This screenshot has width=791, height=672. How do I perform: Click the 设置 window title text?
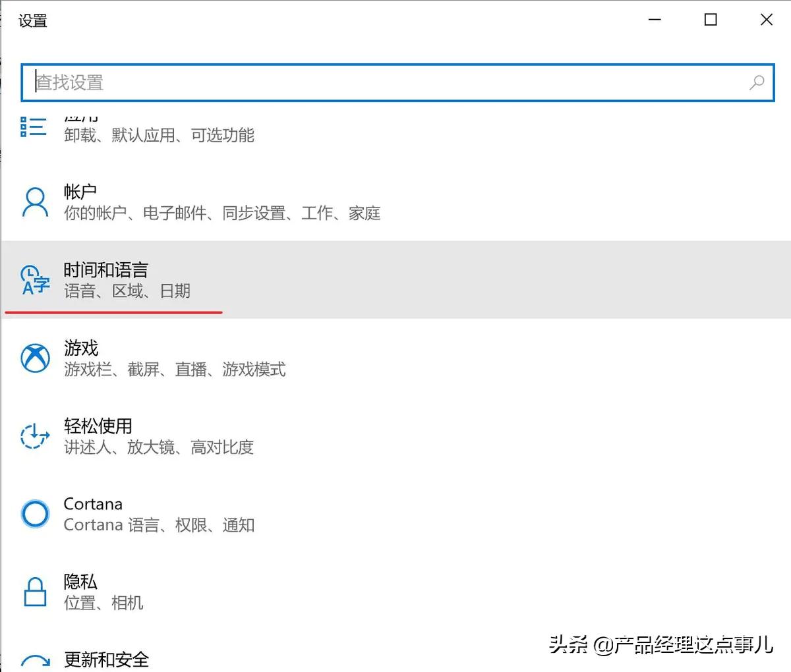[x=32, y=20]
